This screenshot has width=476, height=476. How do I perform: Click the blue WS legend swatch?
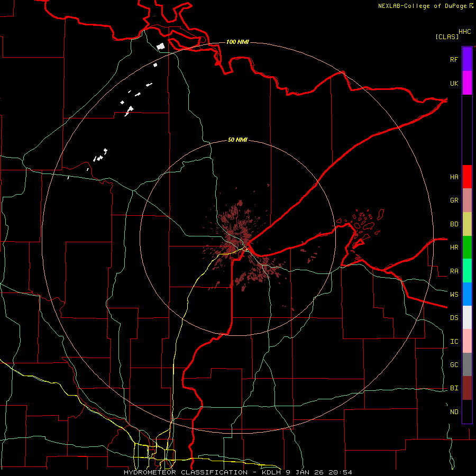tap(467, 294)
